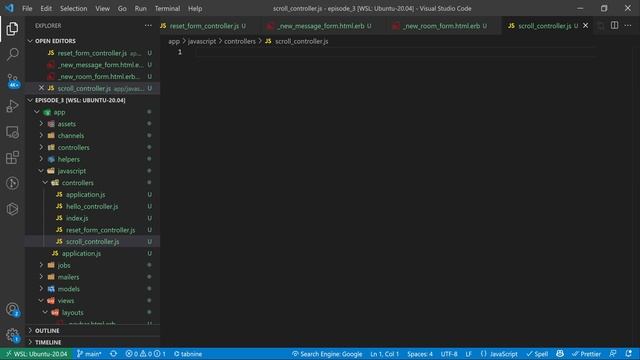Viewport: 640px width, 360px height.
Task: Open the Explorer view in activity bar
Action: coord(12,29)
